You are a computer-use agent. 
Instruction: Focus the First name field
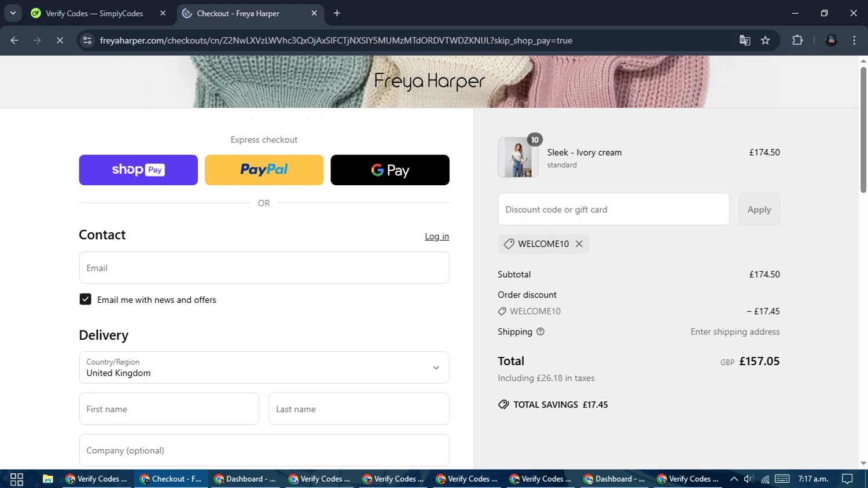coord(169,409)
